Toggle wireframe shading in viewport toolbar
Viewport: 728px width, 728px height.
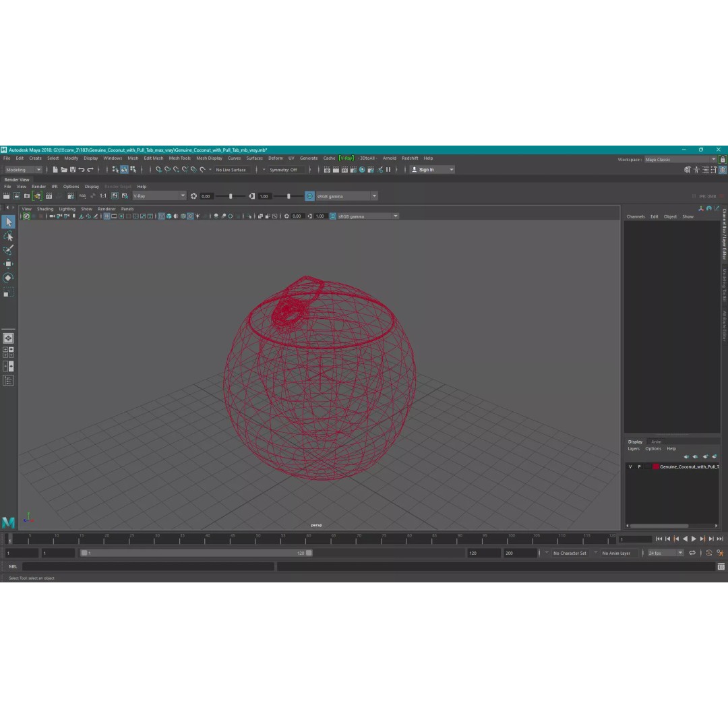tap(162, 216)
